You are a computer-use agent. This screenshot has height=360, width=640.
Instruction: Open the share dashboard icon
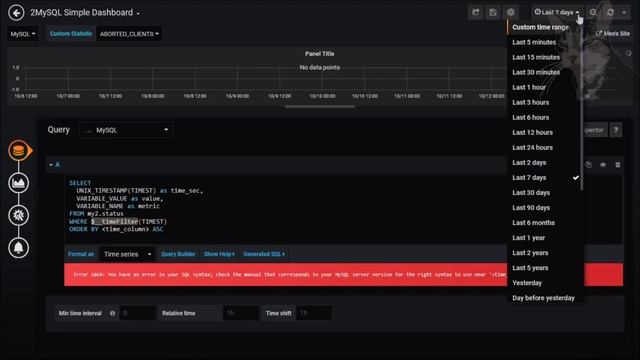476,12
